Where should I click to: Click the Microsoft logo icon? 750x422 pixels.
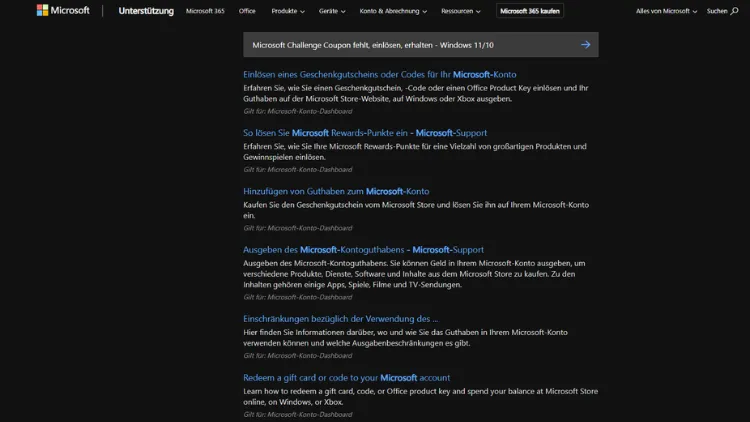(x=43, y=11)
